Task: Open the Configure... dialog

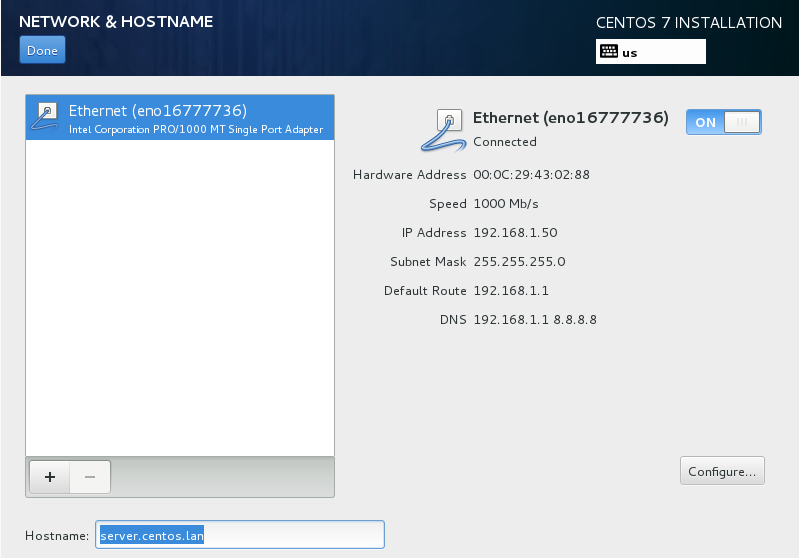Action: coord(722,471)
